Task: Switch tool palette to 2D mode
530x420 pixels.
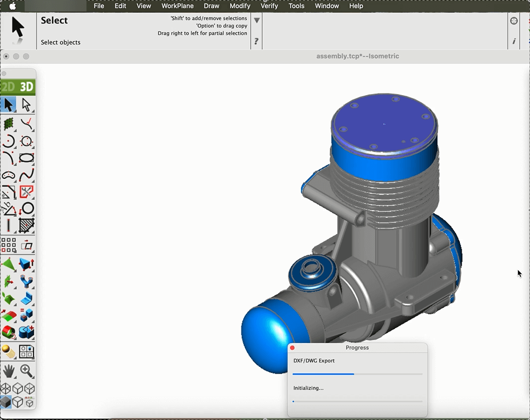Action: (x=8, y=87)
